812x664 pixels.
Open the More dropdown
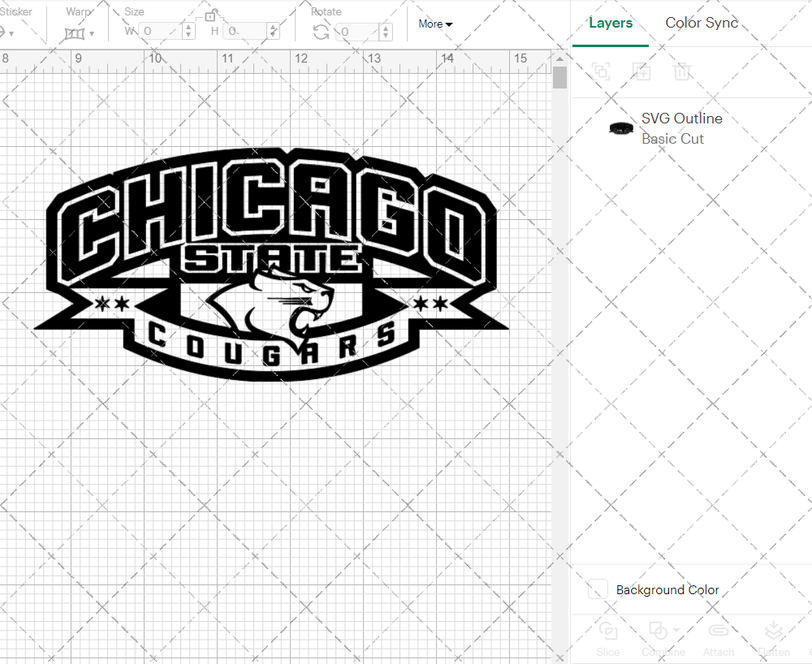(434, 24)
